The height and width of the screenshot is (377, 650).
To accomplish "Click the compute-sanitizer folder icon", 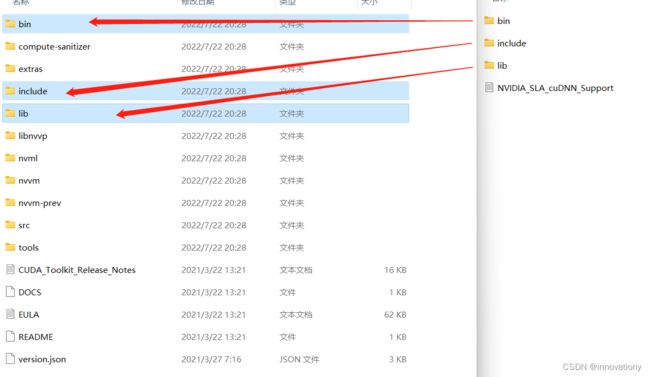I will coord(10,46).
